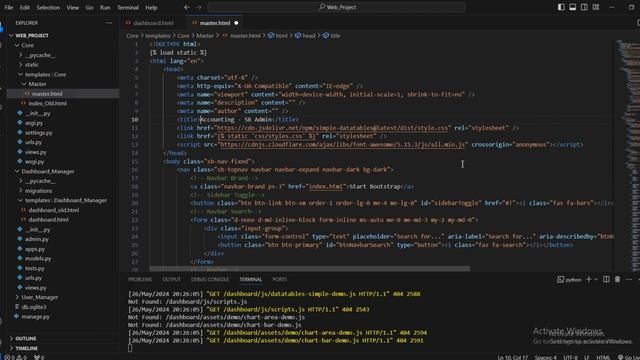The width and height of the screenshot is (640, 360).
Task: Switch to PORTS panel tab
Action: coord(280,280)
